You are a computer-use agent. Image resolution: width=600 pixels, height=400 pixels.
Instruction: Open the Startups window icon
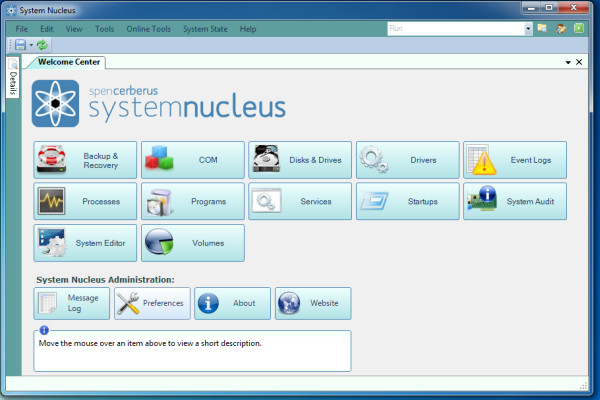(374, 201)
